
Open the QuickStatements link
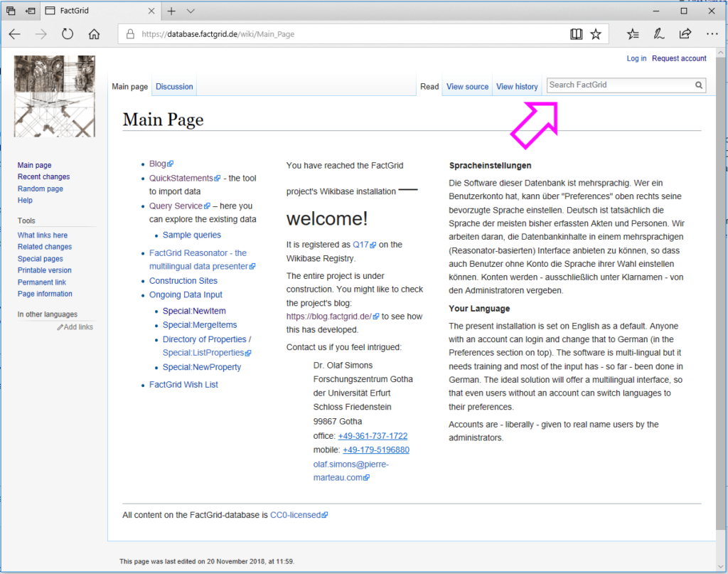coord(184,179)
